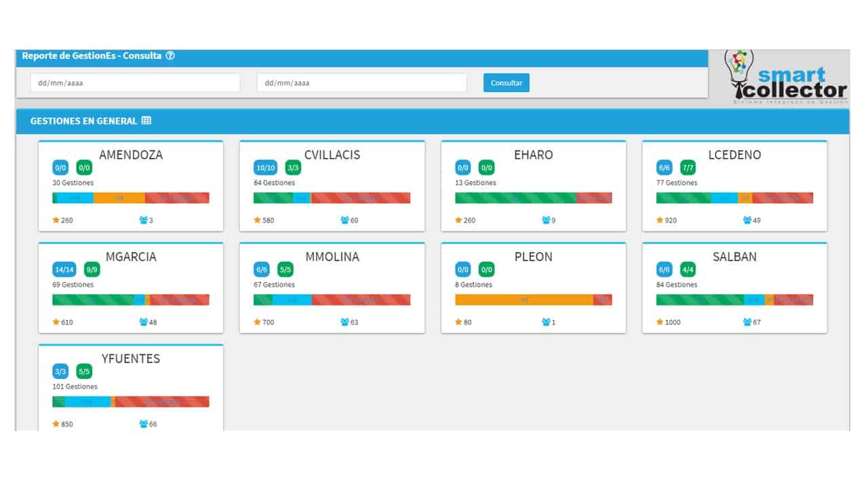This screenshot has width=868, height=488.
Task: Click people icon on CVILLACIS card
Action: 345,220
